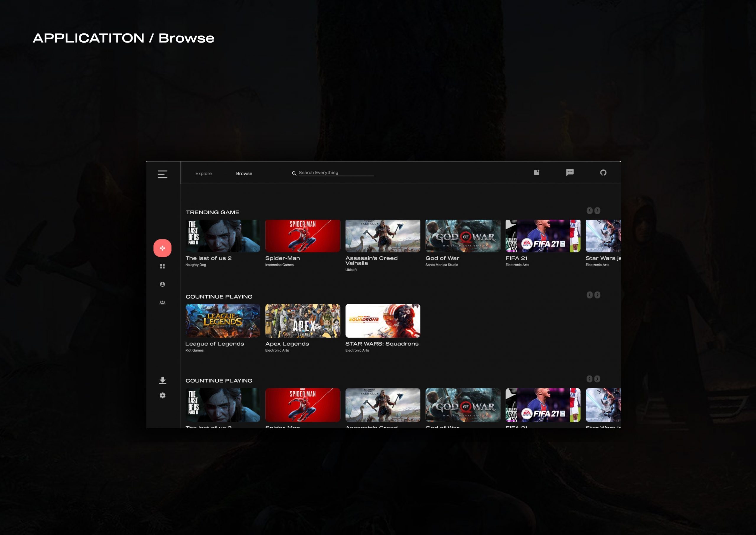Viewport: 756px width, 535px height.
Task: Click the 'TRENDING GAME' section heading
Action: [212, 212]
